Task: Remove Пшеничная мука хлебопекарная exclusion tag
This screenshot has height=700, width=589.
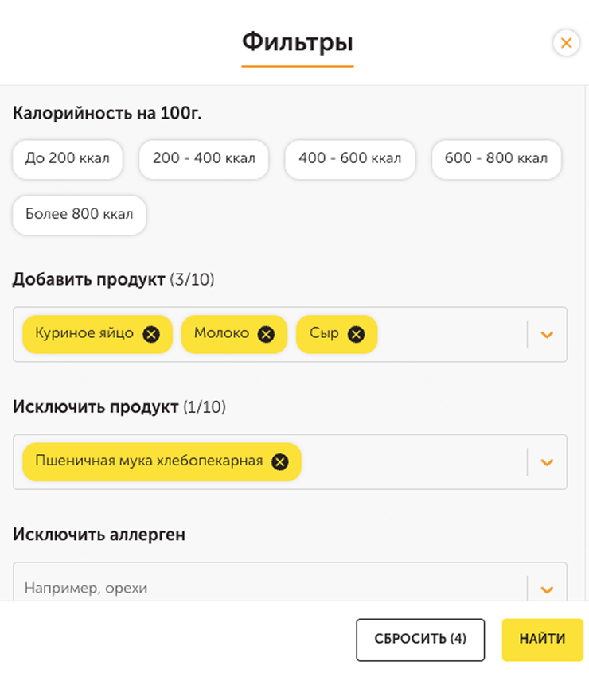Action: pos(280,462)
